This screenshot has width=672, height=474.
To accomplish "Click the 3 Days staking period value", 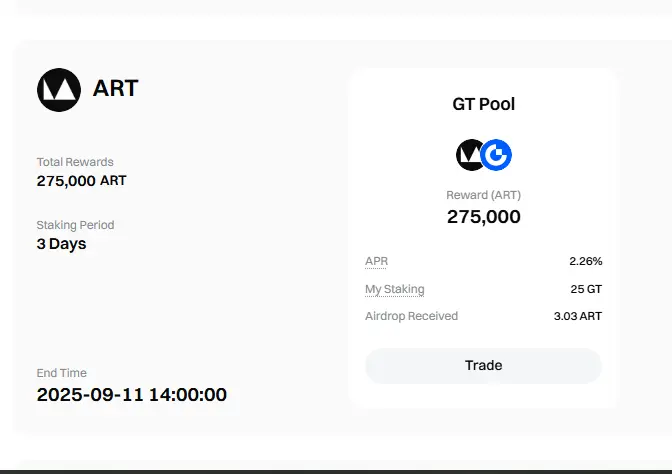I will click(x=61, y=244).
